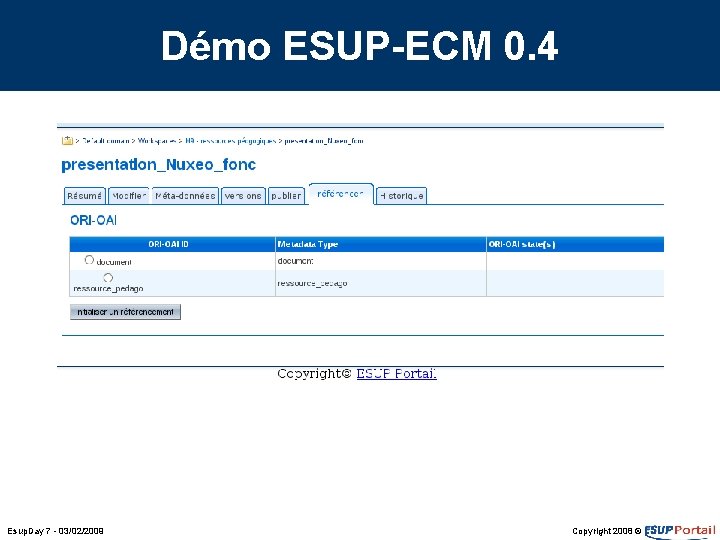Open the Modifier tab
720x540 pixels.
point(129,196)
